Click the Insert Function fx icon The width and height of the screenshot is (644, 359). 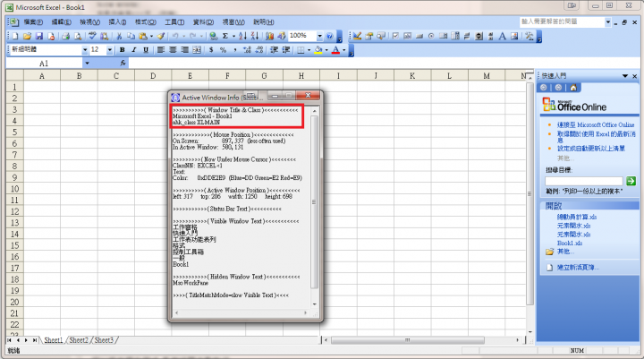pyautogui.click(x=123, y=63)
